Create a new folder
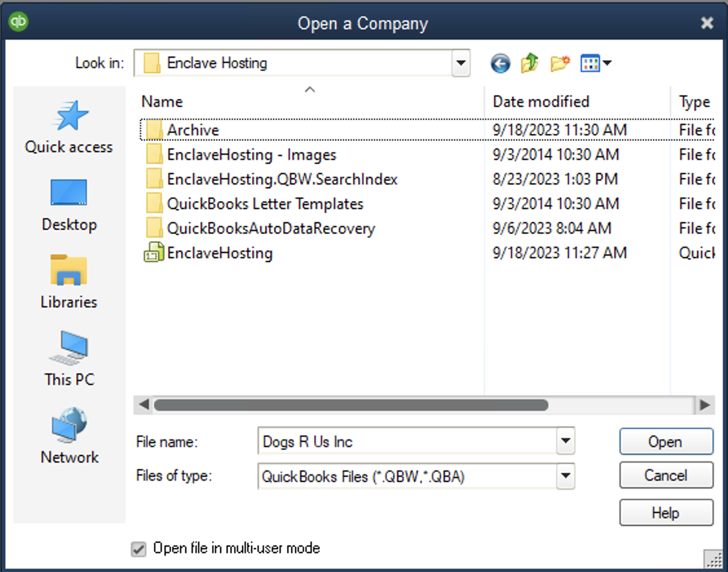The image size is (728, 572). tap(559, 63)
